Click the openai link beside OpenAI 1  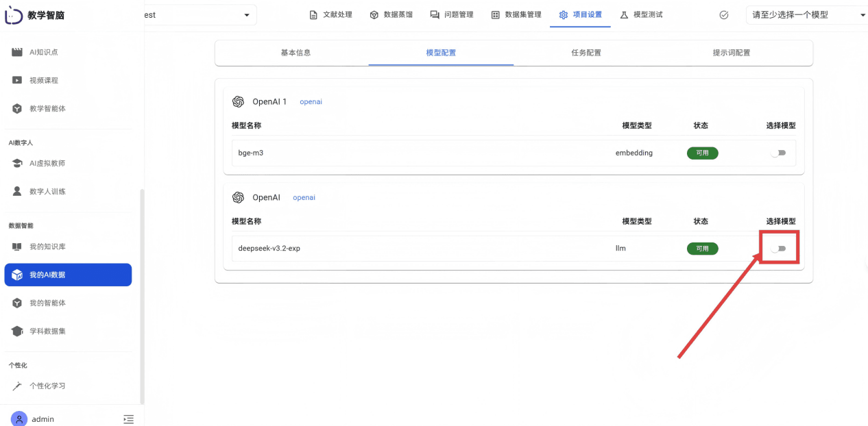311,101
